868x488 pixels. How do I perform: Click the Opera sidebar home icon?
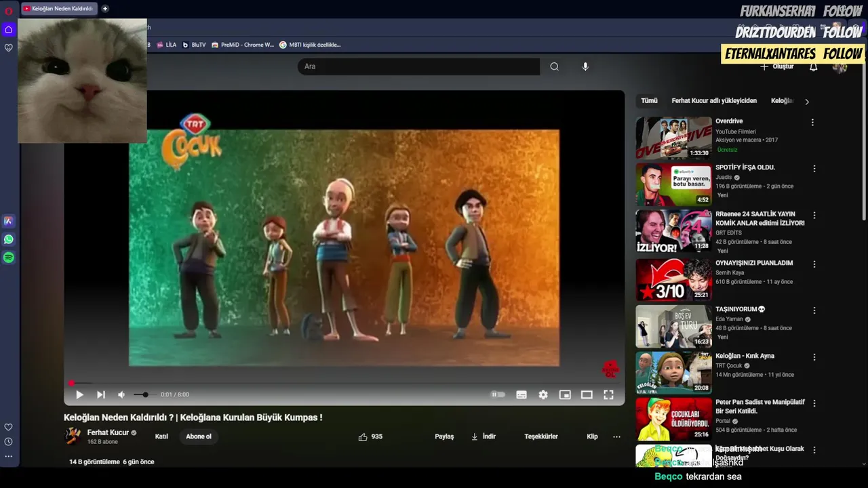point(9,29)
